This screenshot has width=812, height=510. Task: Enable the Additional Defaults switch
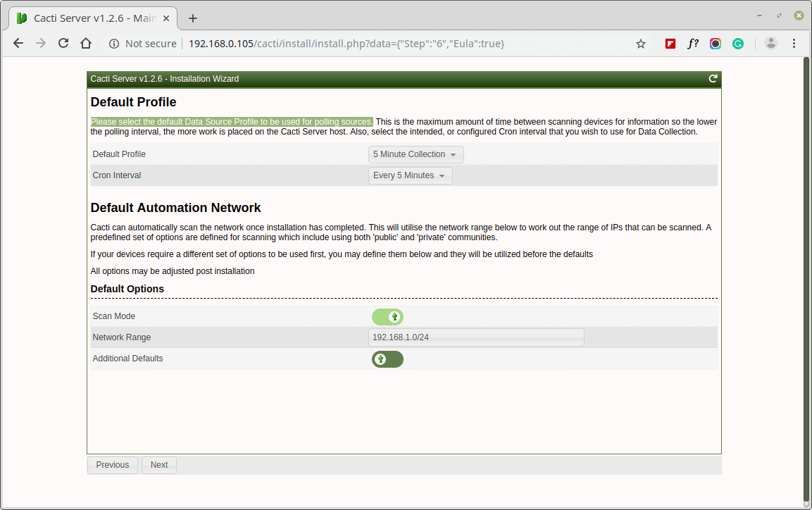click(387, 359)
